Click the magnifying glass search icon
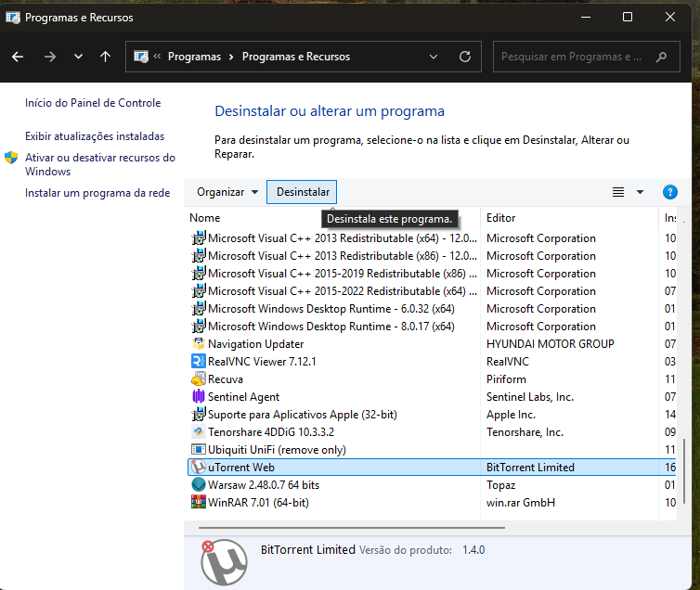 point(662,57)
